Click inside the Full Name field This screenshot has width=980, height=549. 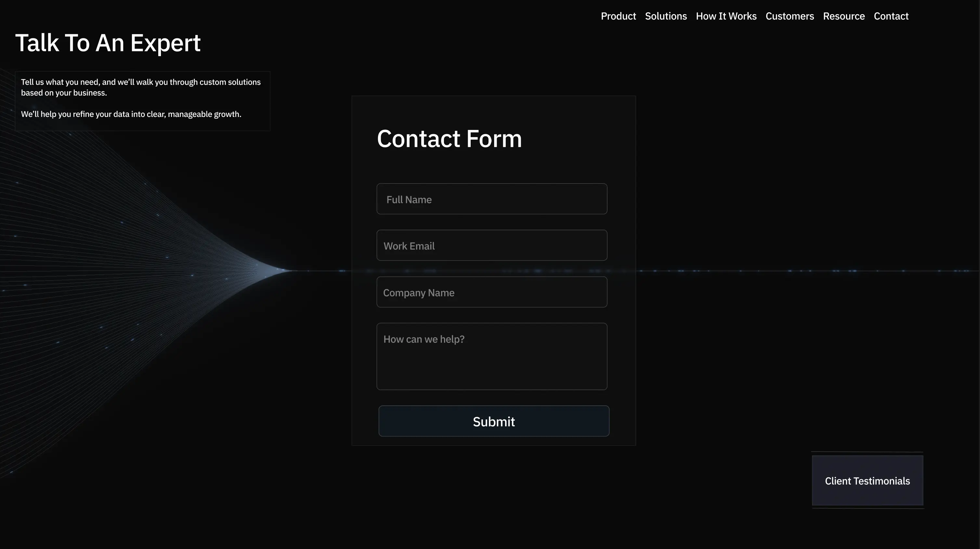coord(491,198)
